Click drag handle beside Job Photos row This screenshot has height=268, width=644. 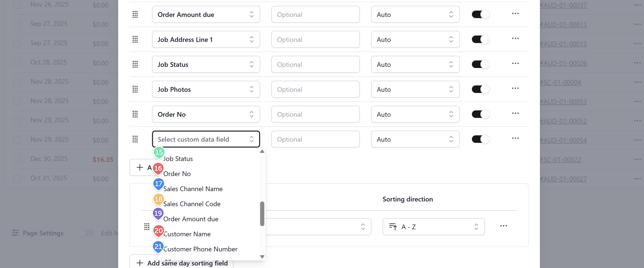(135, 89)
